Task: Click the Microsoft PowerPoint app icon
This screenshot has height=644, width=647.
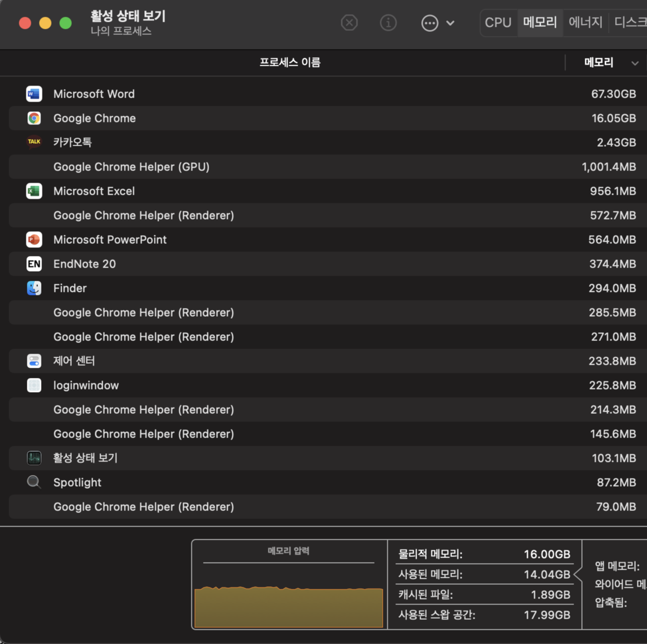Action: (34, 240)
